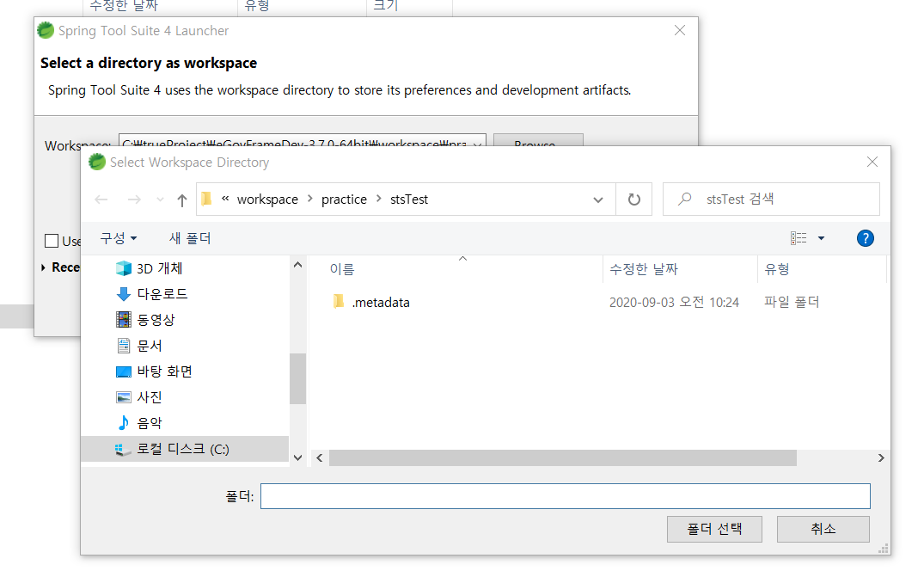The width and height of the screenshot is (924, 577).
Task: Go forward in folder navigation
Action: (134, 199)
